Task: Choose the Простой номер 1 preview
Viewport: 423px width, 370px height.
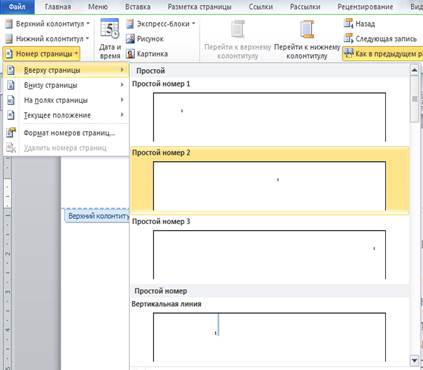Action: [269, 117]
